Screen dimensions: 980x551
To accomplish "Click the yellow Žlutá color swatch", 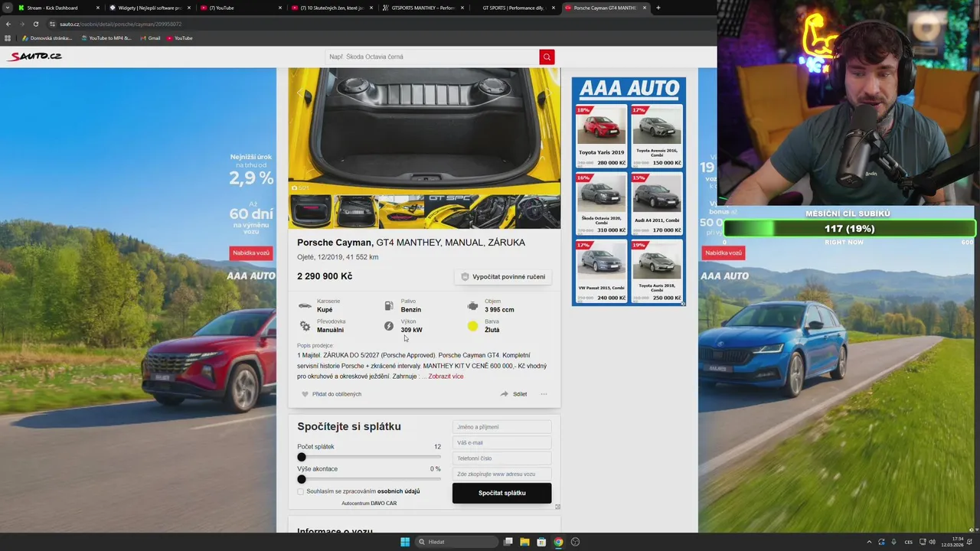I will (472, 326).
